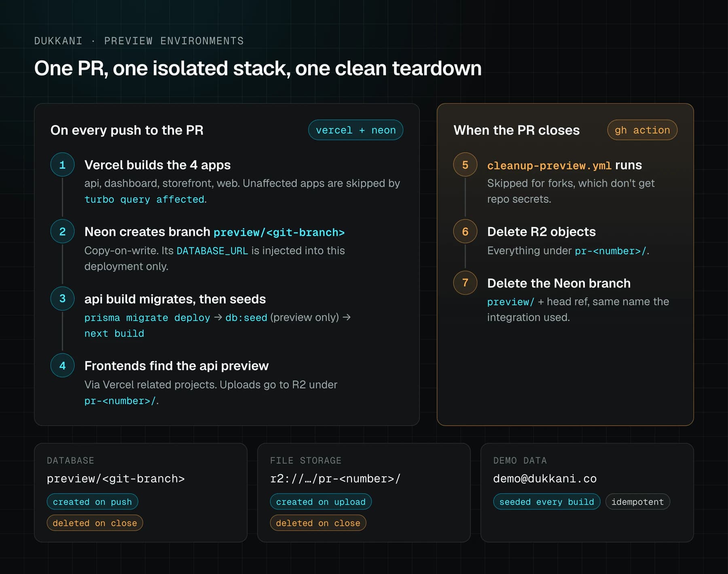
Task: Click the "Frontends find the api preview" title
Action: (x=176, y=366)
